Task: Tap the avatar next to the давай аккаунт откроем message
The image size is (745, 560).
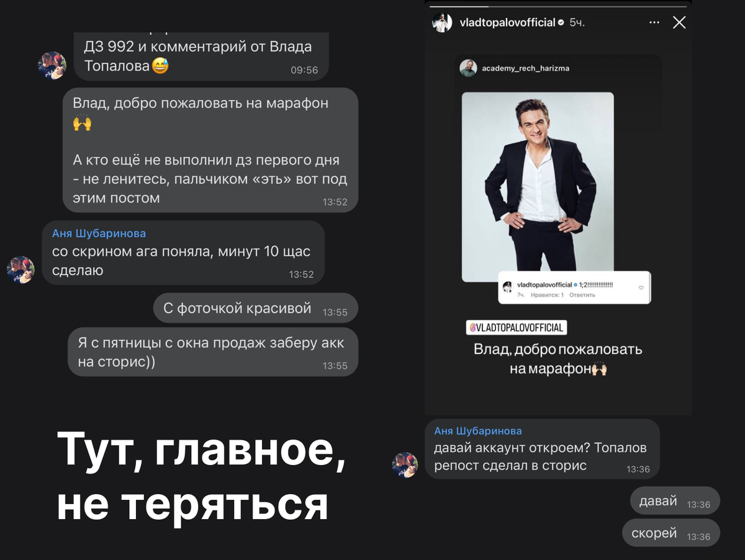Action: (405, 464)
